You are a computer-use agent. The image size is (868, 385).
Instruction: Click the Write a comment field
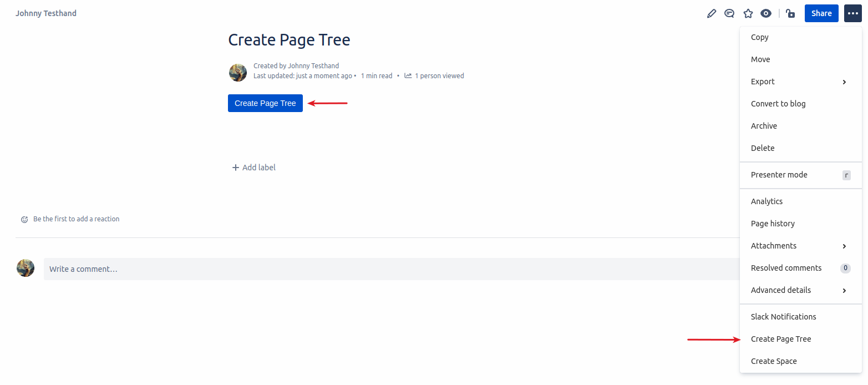click(388, 269)
